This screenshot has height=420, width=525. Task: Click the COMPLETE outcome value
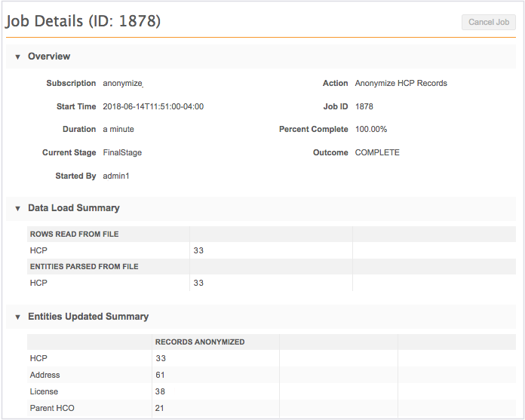377,152
